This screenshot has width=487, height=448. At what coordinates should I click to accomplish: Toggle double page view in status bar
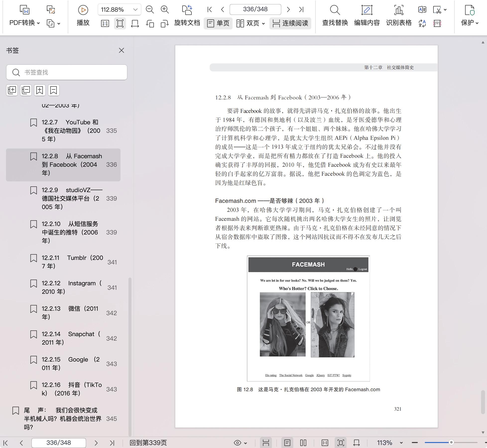point(303,443)
